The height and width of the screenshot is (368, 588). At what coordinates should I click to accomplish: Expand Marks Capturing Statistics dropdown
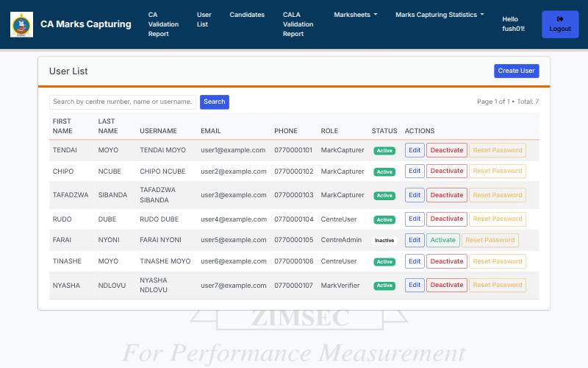(x=440, y=15)
